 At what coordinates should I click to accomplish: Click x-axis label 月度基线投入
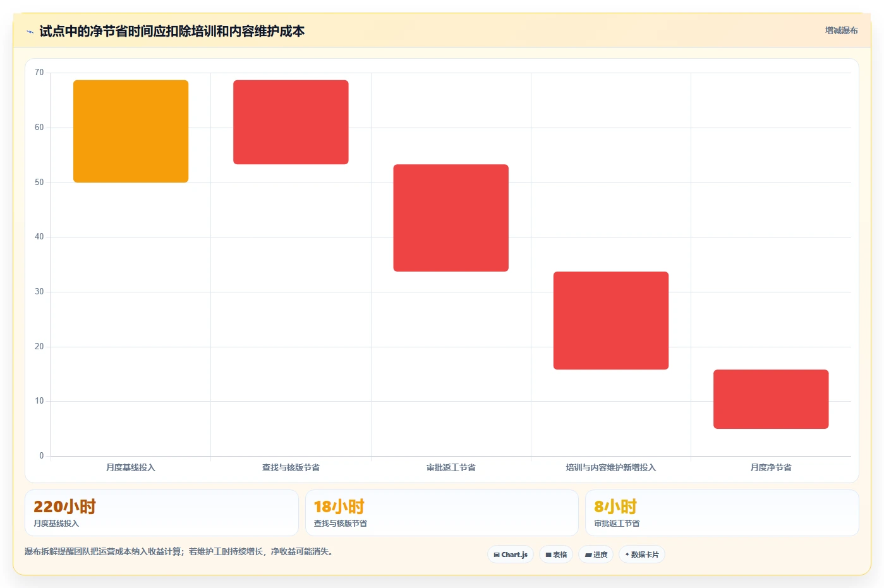coord(131,467)
